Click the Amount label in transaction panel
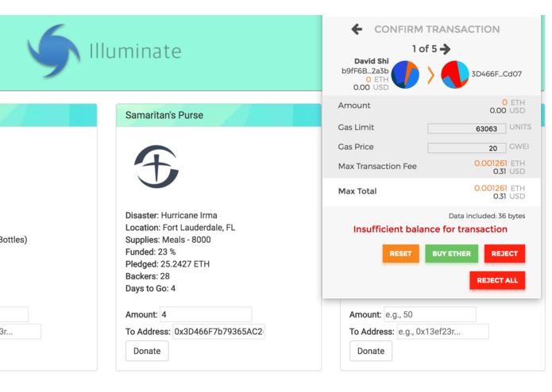The image size is (552, 392). point(353,106)
